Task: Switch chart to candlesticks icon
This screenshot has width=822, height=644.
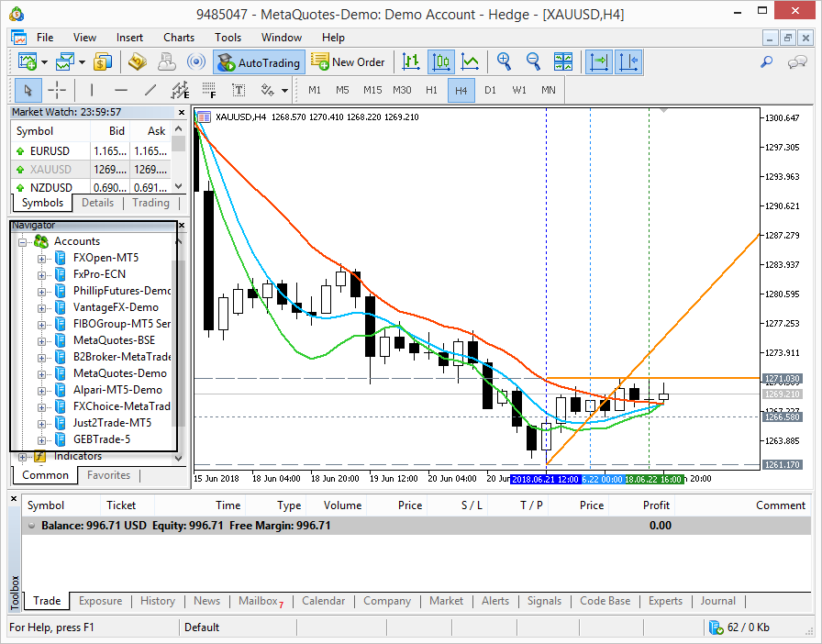Action: 441,62
